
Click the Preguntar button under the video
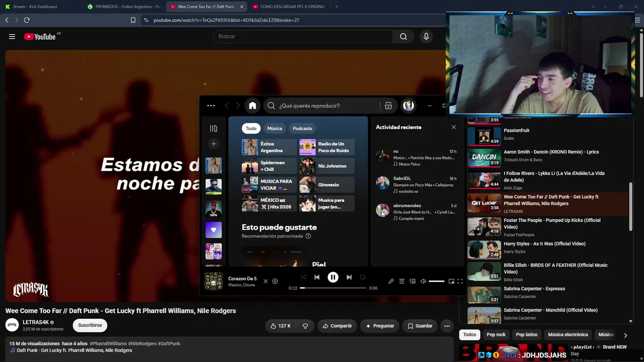380,326
